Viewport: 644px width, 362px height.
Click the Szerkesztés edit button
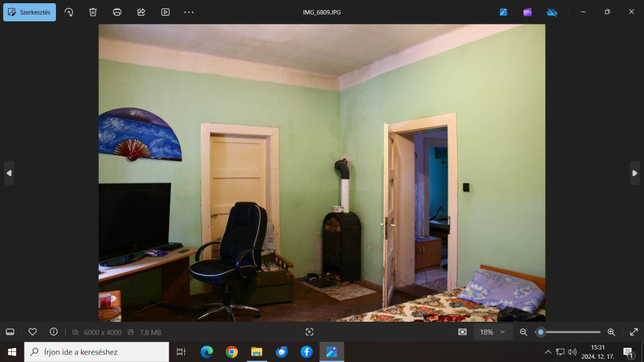click(x=30, y=12)
